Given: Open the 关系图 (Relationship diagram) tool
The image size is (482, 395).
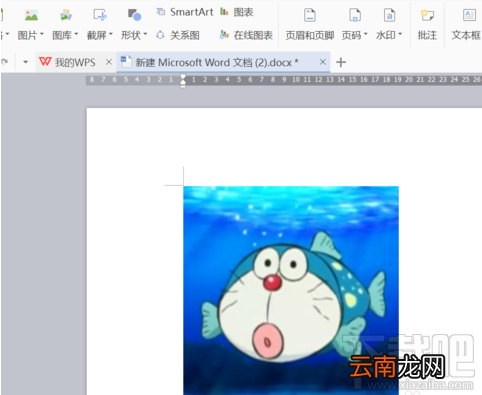Looking at the screenshot, I should pos(178,35).
